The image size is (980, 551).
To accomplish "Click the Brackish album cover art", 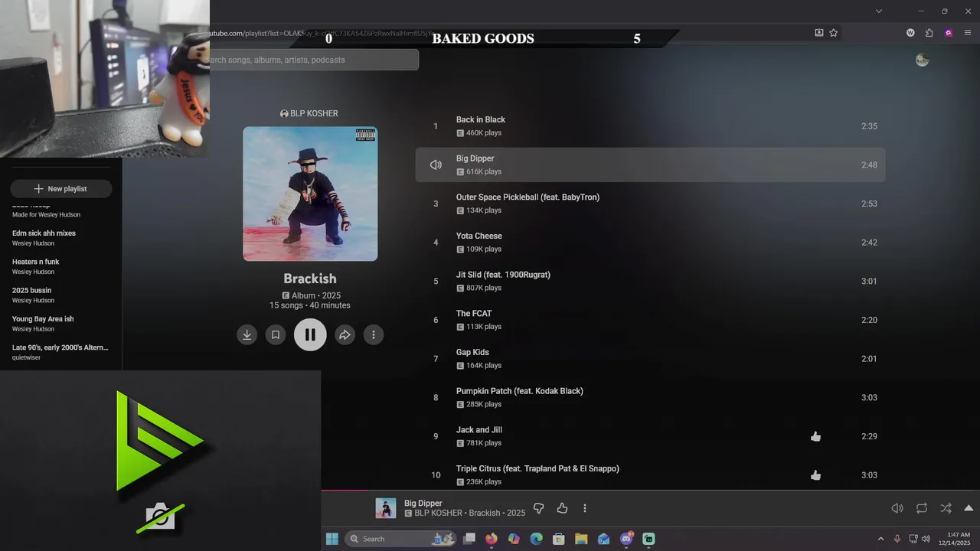I will click(310, 194).
